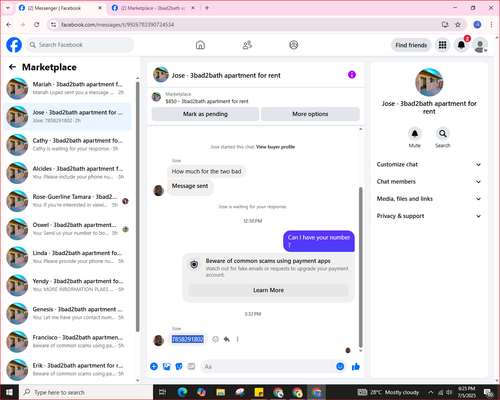Open Oswel's apartment conversation

tap(67, 229)
